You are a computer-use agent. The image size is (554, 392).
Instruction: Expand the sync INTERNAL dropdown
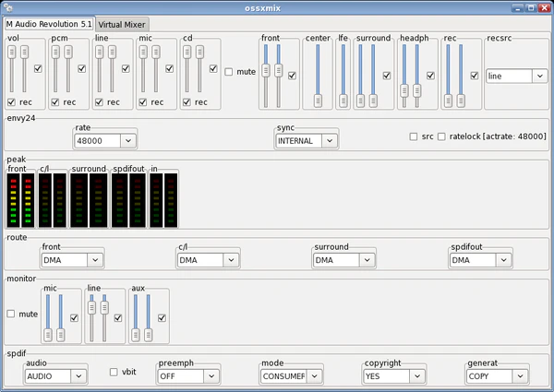[x=306, y=140]
